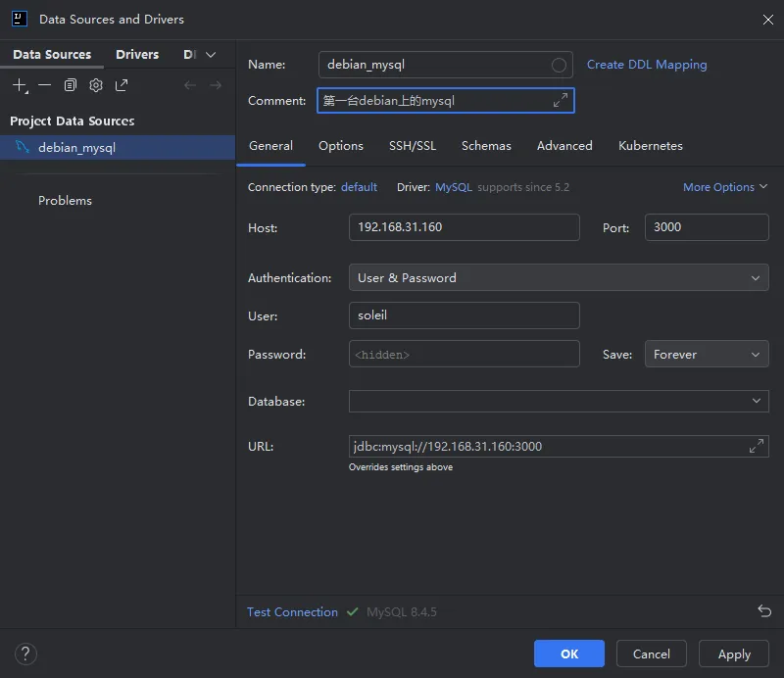Remove selected data source with minus icon
The width and height of the screenshot is (784, 678).
(45, 85)
